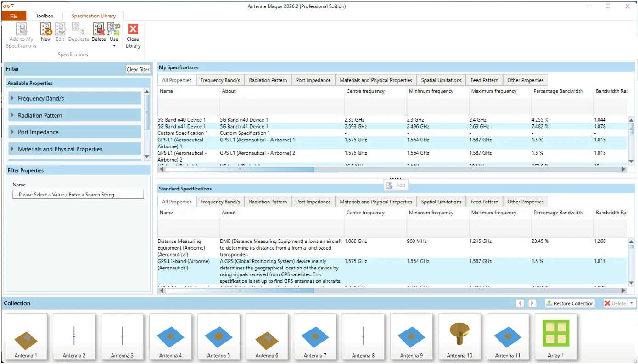
Task: Sort Standard Specifications by Percentage Bandwidth header
Action: tap(563, 213)
